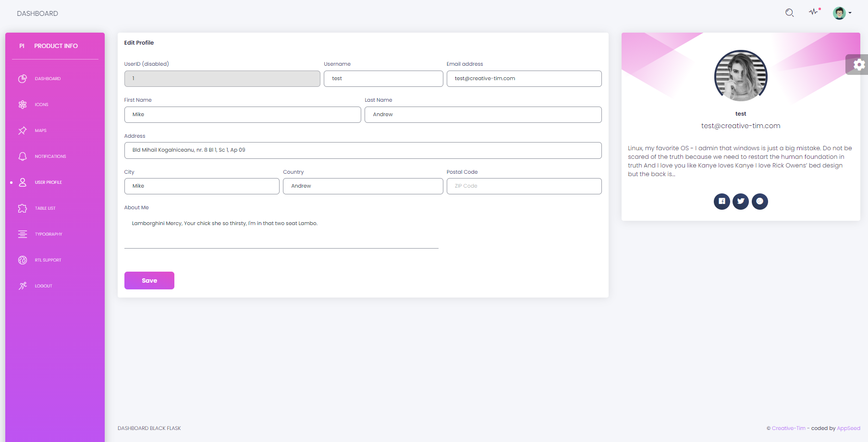
Task: View Notifications from the sidebar
Action: click(x=50, y=156)
